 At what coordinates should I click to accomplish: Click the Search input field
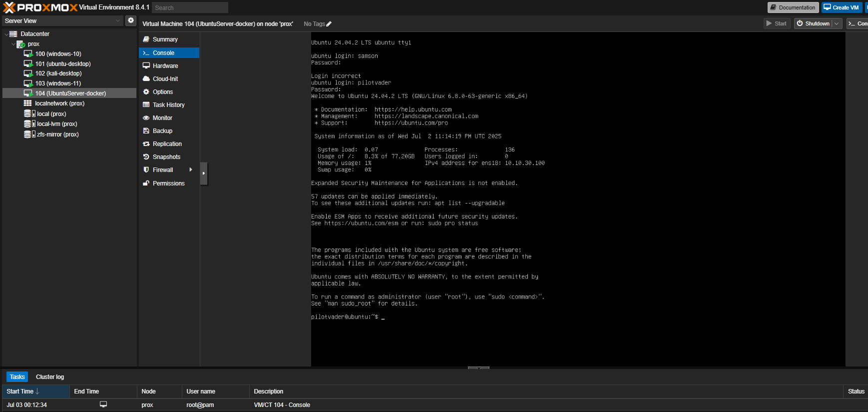(x=190, y=7)
